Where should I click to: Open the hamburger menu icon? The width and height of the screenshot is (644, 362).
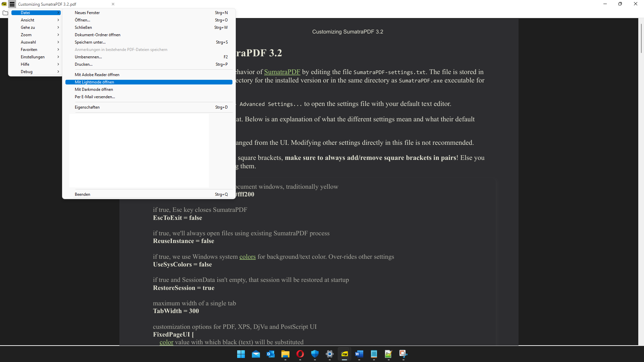12,4
